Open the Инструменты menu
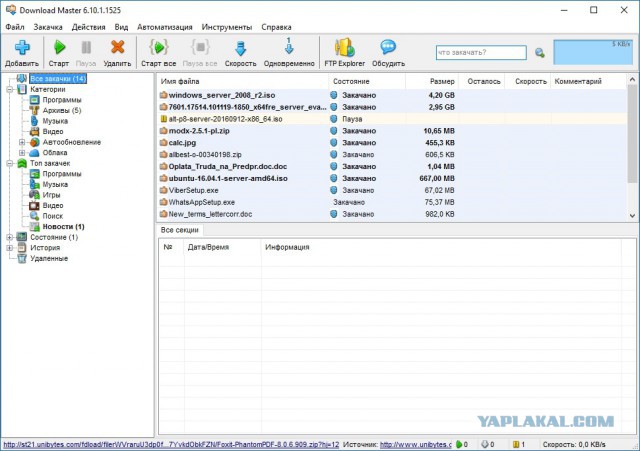 tap(227, 27)
